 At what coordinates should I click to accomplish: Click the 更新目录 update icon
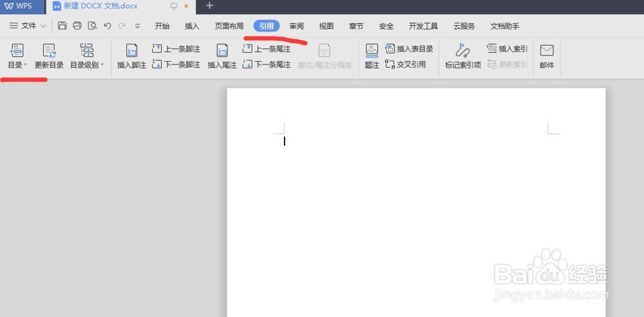click(50, 50)
